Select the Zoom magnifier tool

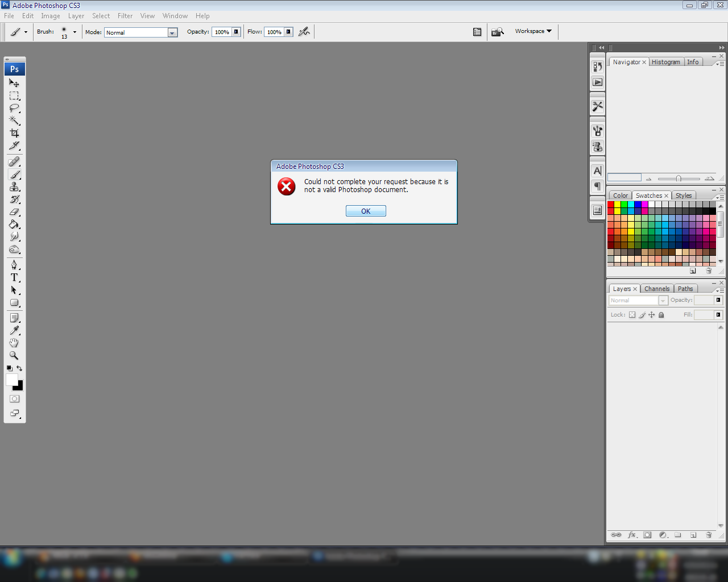pyautogui.click(x=14, y=355)
